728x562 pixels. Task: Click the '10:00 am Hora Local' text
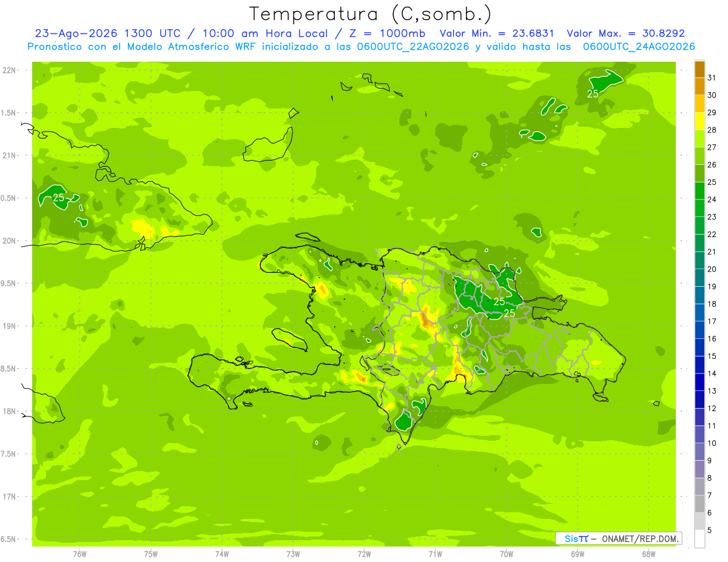(269, 33)
